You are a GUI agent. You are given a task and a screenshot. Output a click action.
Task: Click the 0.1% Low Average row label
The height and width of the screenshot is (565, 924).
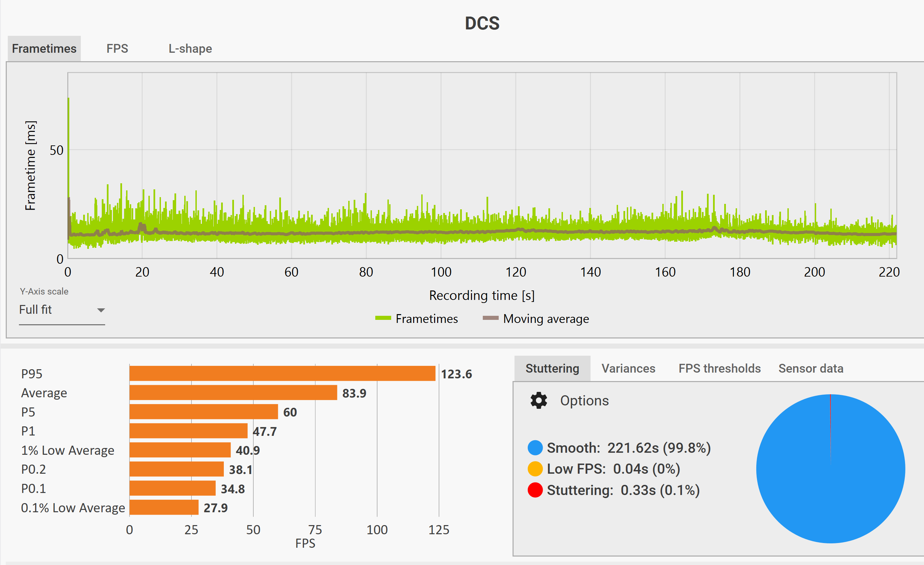[73, 508]
